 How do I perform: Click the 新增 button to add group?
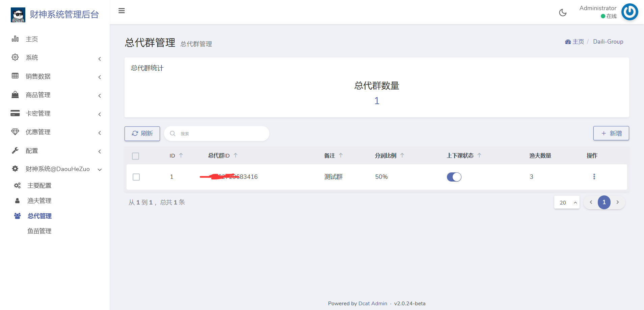pos(611,134)
